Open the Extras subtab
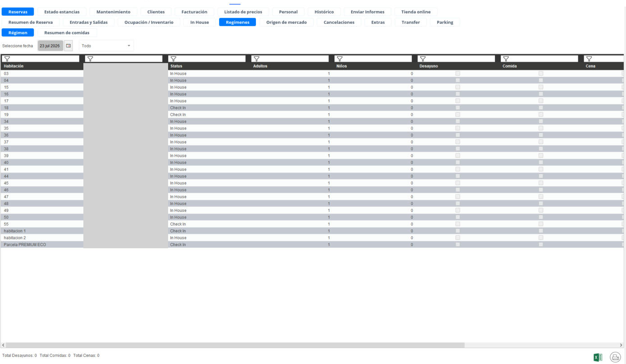Viewport: 626px width, 364px height. 378,22
